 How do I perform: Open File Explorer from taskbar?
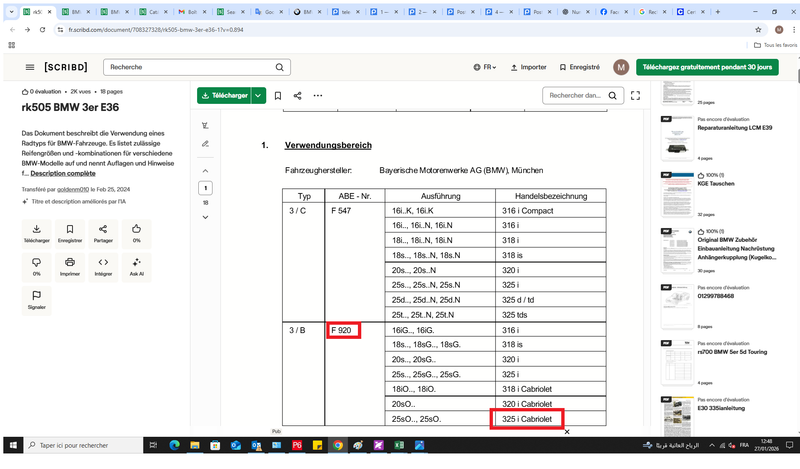(x=195, y=445)
